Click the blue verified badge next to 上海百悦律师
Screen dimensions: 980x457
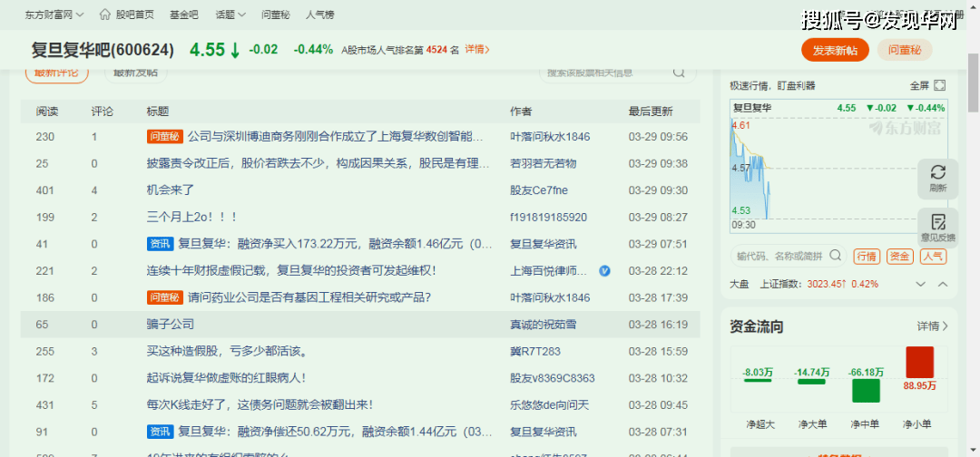604,270
